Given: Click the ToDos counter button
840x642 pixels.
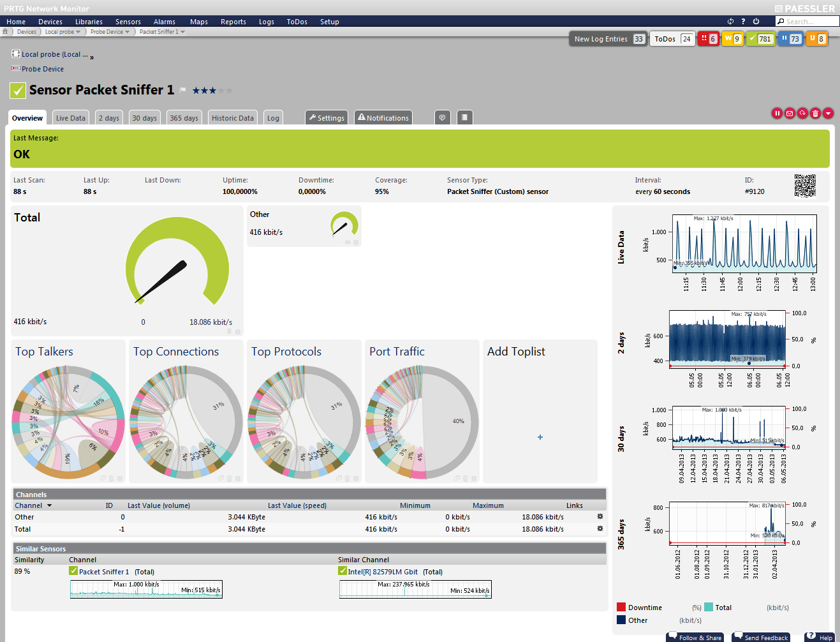Looking at the screenshot, I should (673, 39).
